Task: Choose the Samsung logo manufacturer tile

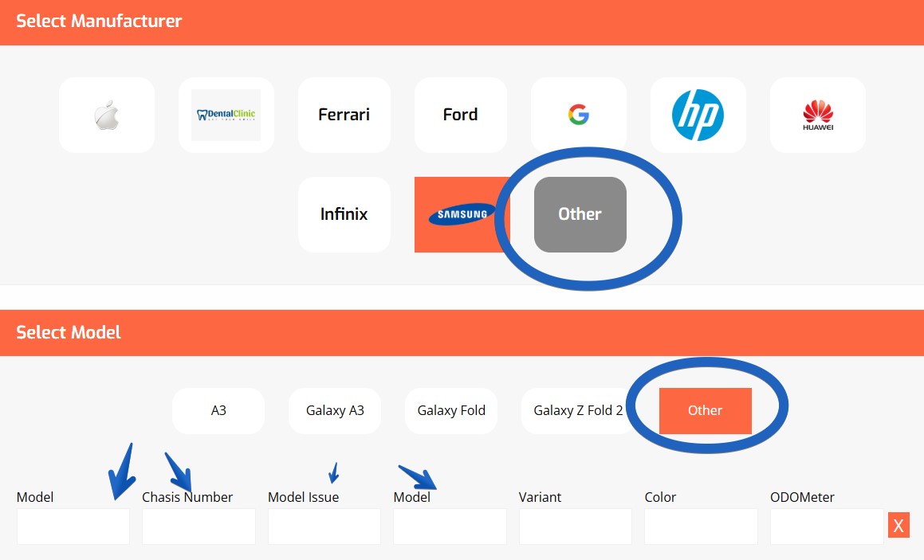Action: [462, 214]
